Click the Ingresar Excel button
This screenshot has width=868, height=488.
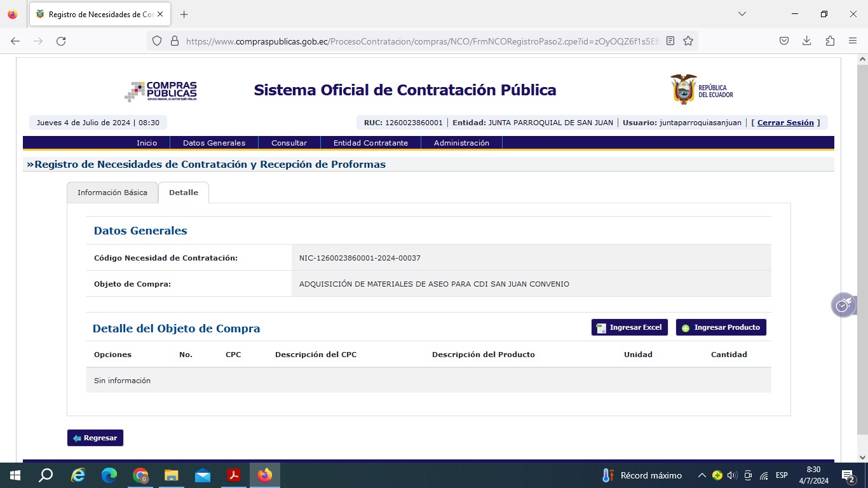pos(629,327)
